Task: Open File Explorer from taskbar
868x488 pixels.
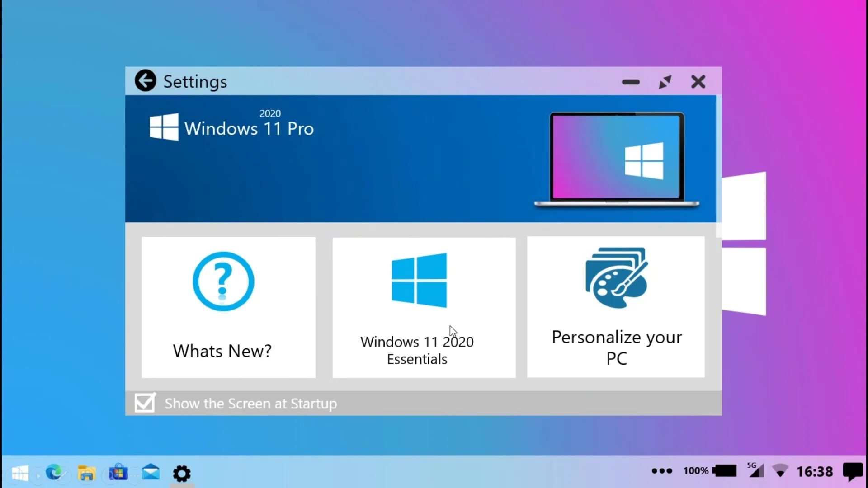Action: 86,473
